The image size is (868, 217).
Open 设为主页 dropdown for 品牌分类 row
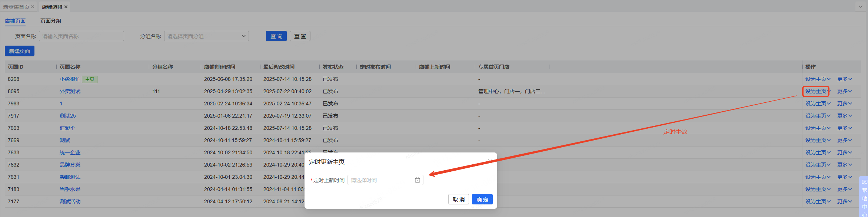[818, 165]
